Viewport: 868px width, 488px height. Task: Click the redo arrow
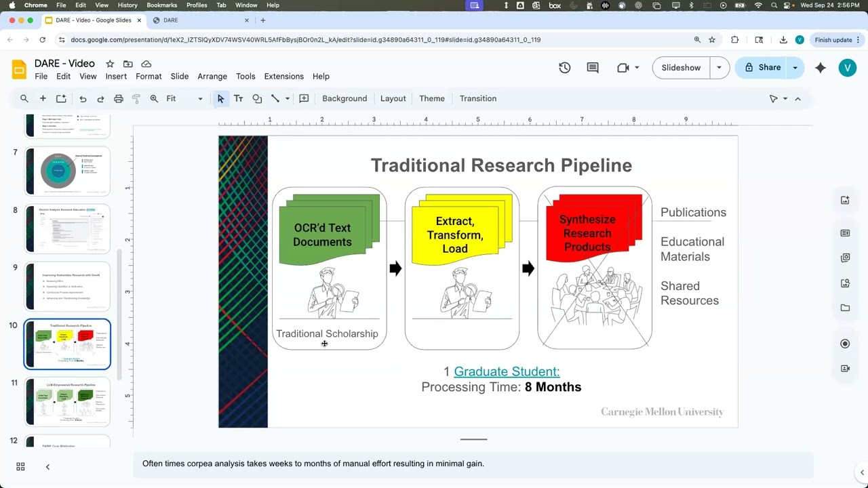tap(100, 98)
